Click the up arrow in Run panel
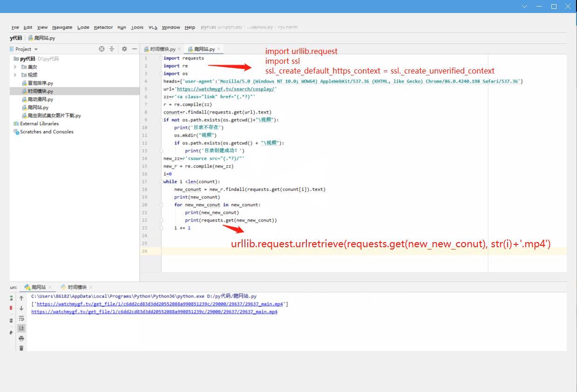Image resolution: width=577 pixels, height=392 pixels. tap(21, 298)
